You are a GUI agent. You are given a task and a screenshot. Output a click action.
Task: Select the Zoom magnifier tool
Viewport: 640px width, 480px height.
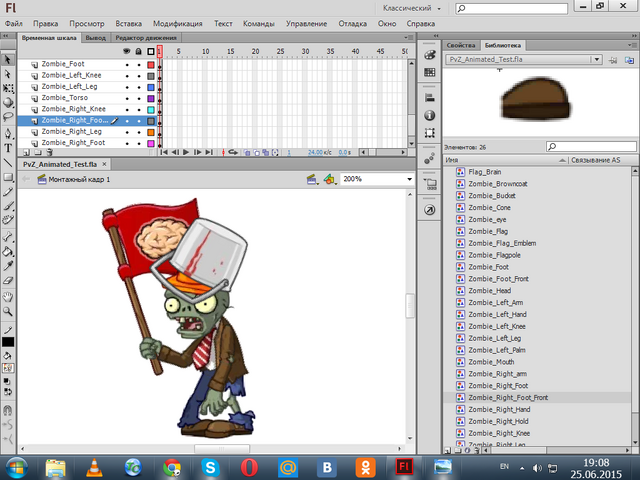[8, 311]
